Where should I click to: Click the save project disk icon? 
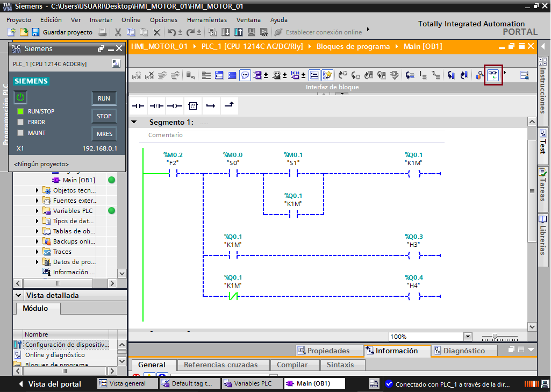coord(35,32)
